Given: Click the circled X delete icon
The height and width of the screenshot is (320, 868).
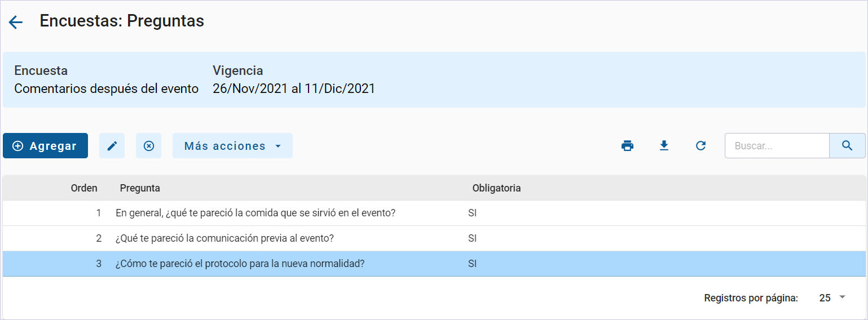Looking at the screenshot, I should (x=148, y=146).
